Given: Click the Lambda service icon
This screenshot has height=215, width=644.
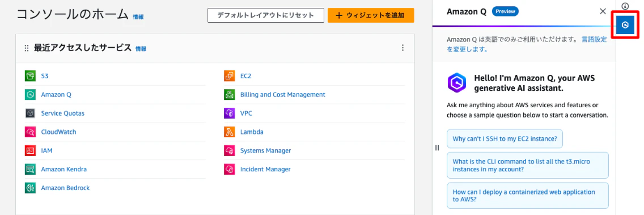Looking at the screenshot, I should [x=229, y=132].
